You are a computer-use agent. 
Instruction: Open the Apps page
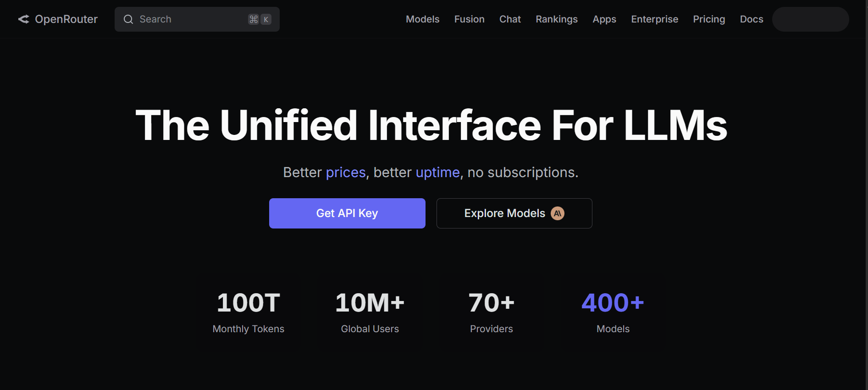tap(604, 19)
